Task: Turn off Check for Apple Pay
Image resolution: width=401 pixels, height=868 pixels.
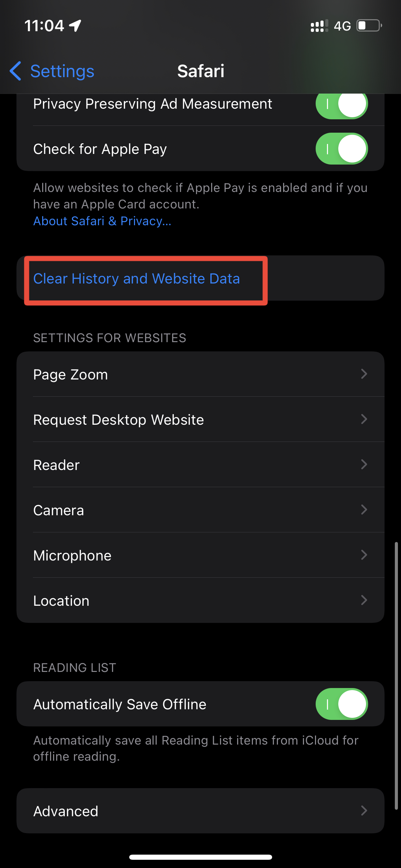Action: click(342, 149)
